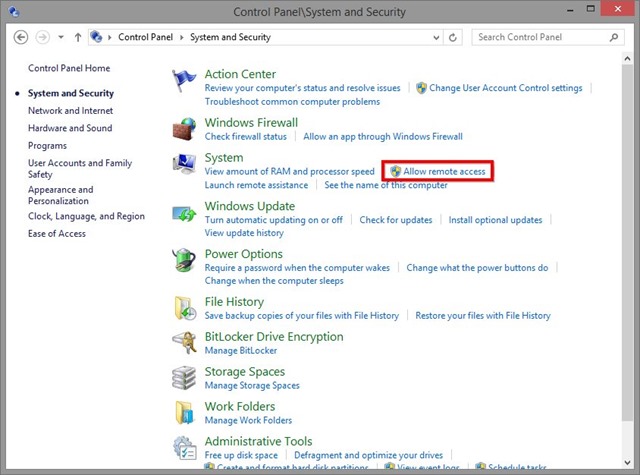
Task: Go to Control Panel Home
Action: click(x=69, y=68)
